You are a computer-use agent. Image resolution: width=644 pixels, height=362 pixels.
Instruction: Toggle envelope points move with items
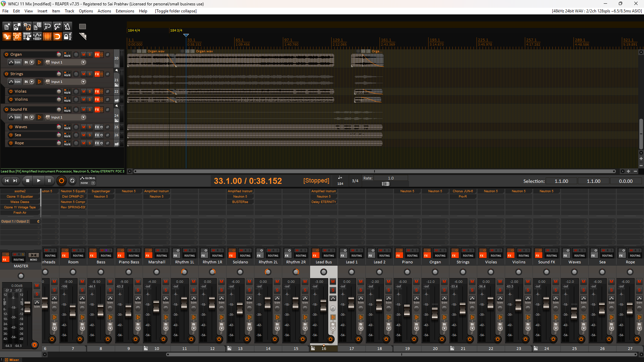tap(37, 37)
